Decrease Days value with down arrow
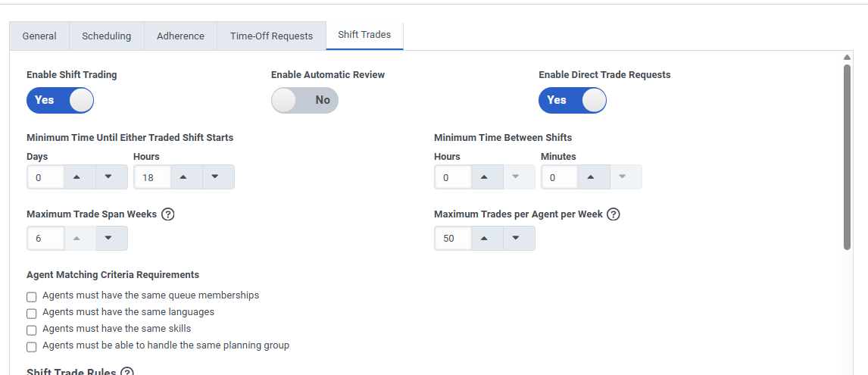 click(108, 177)
